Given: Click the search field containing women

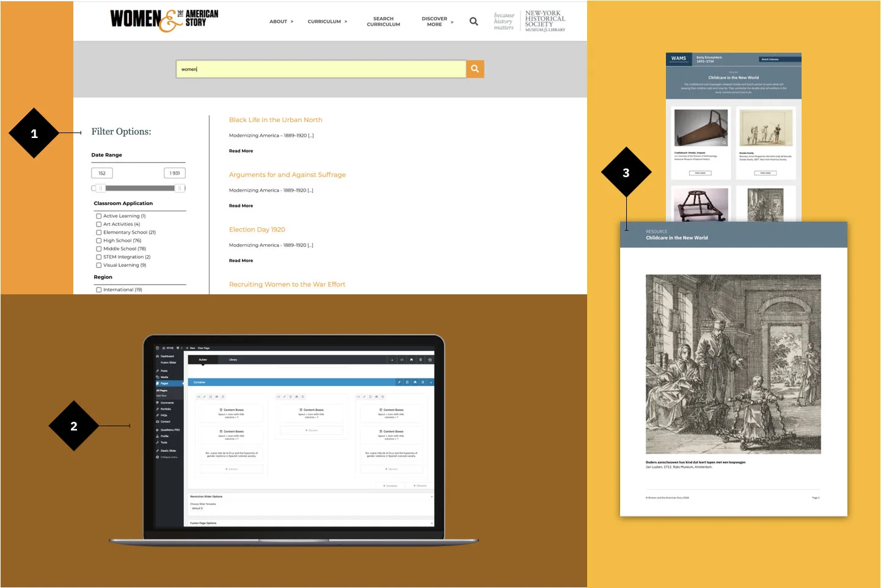Looking at the screenshot, I should (x=321, y=69).
